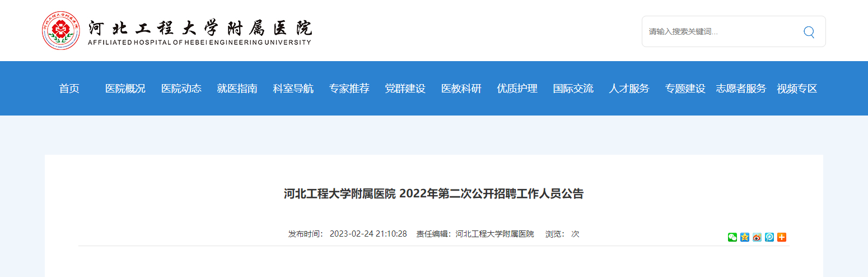Share article to Sina Weibo
This screenshot has width=868, height=277.
[x=757, y=237]
